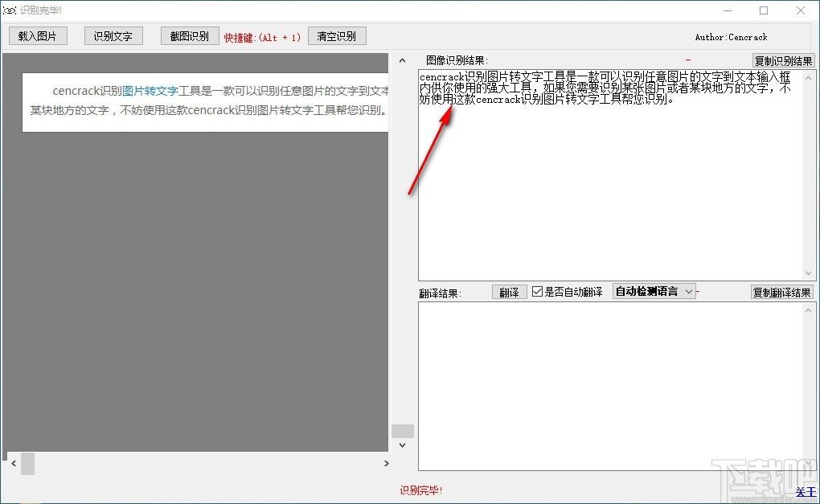Screen dimensions: 820x504
Task: Click the image panel vertical scrollbar thumb
Action: [x=403, y=431]
